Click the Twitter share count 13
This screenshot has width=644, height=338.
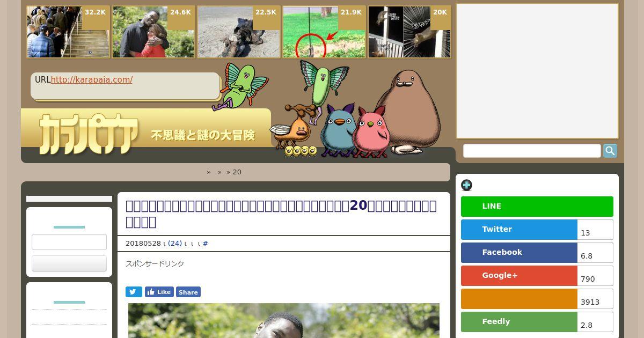point(595,230)
